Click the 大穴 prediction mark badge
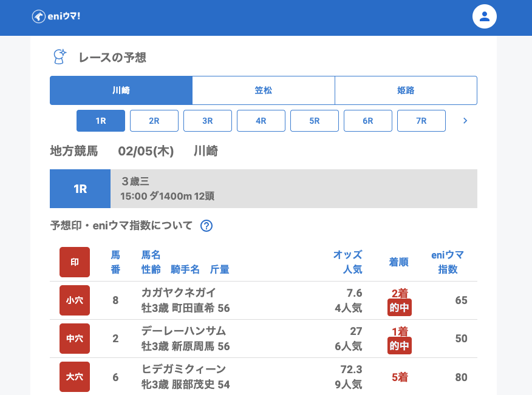 75,377
